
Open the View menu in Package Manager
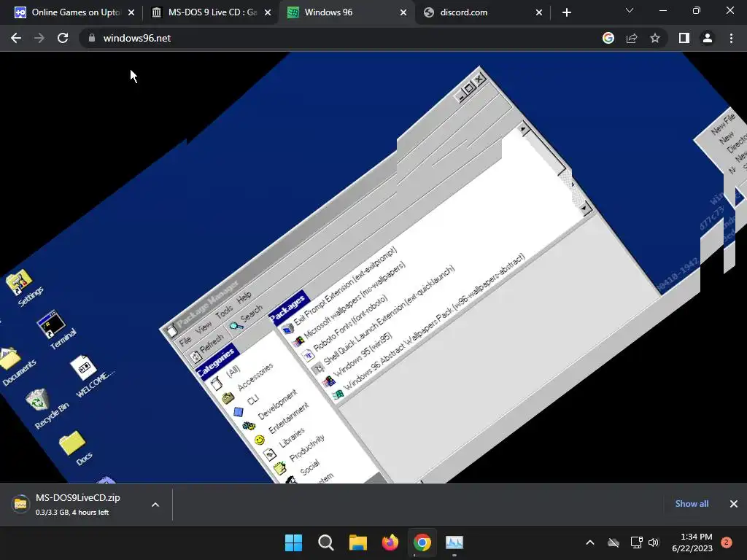pos(204,326)
